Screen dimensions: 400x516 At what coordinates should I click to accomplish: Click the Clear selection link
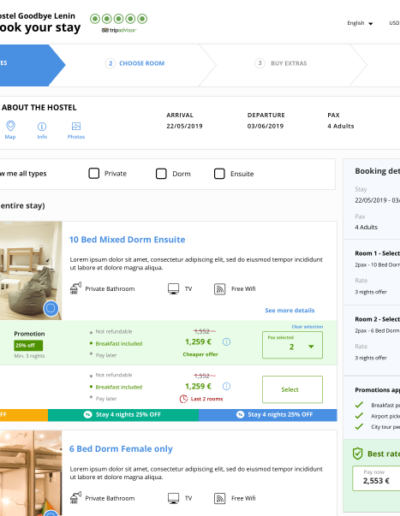(x=307, y=327)
